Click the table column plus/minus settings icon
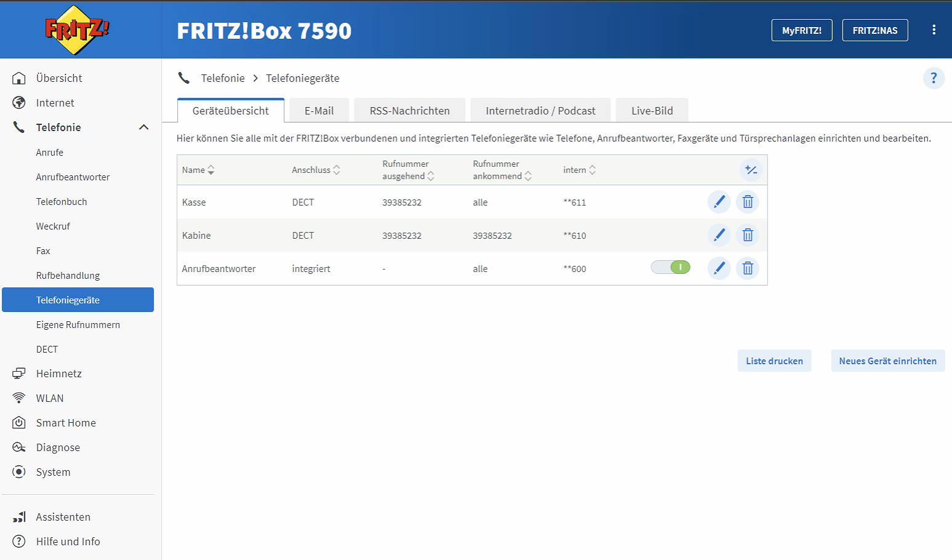Image resolution: width=952 pixels, height=560 pixels. pos(751,170)
